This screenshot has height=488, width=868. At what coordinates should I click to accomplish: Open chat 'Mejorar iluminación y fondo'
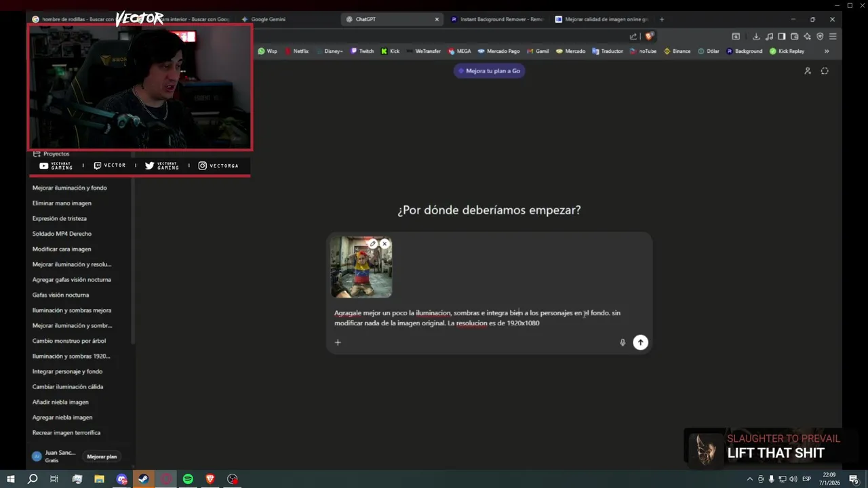tap(70, 188)
